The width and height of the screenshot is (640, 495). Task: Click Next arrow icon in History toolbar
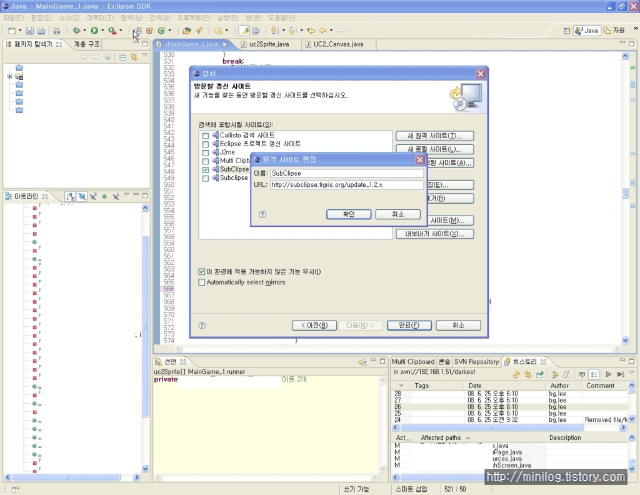pyautogui.click(x=609, y=375)
